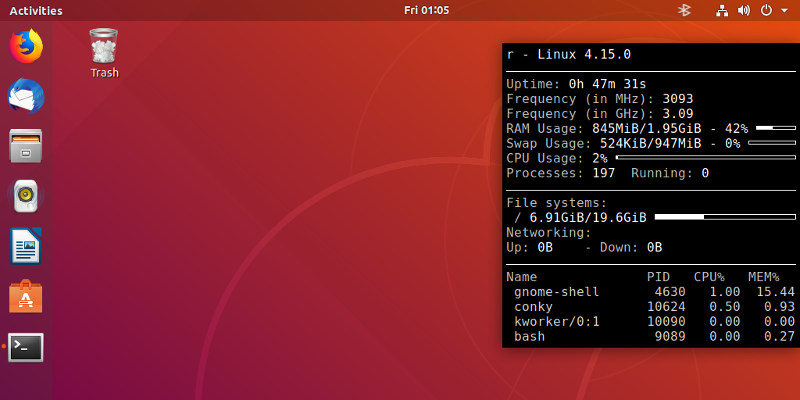Viewport: 800px width, 400px height.
Task: Launch Thunderbird mail from the dock
Action: (x=26, y=96)
